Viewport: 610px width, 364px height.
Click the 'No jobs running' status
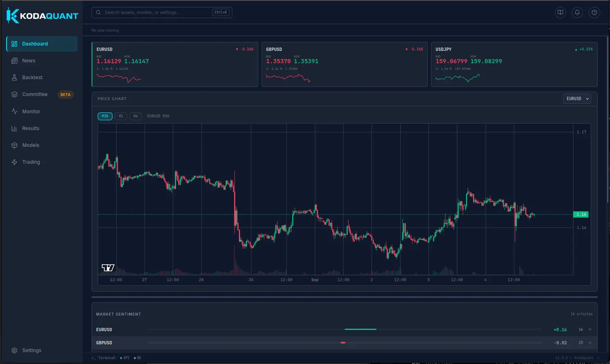105,30
